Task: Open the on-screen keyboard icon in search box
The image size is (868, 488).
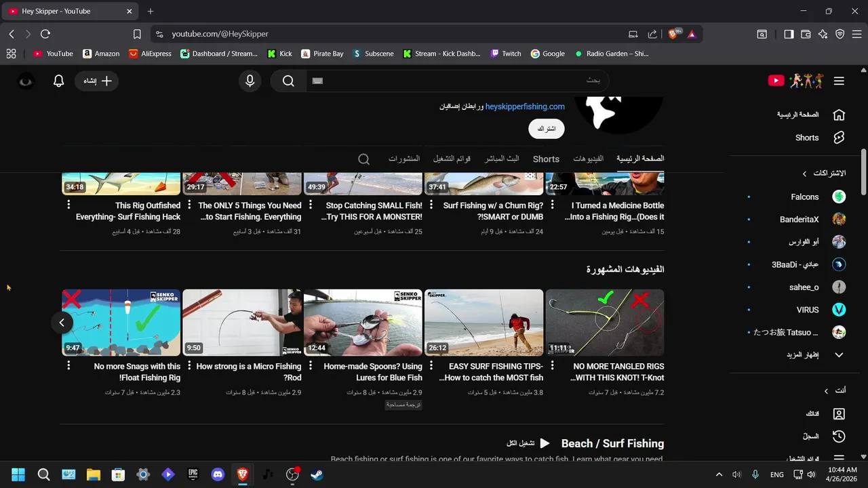Action: point(317,81)
